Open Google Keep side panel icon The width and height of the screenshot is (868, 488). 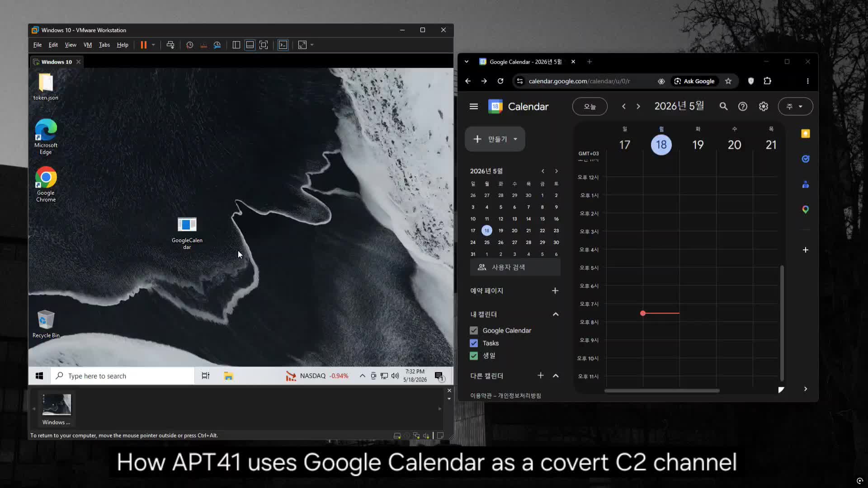[x=806, y=134]
